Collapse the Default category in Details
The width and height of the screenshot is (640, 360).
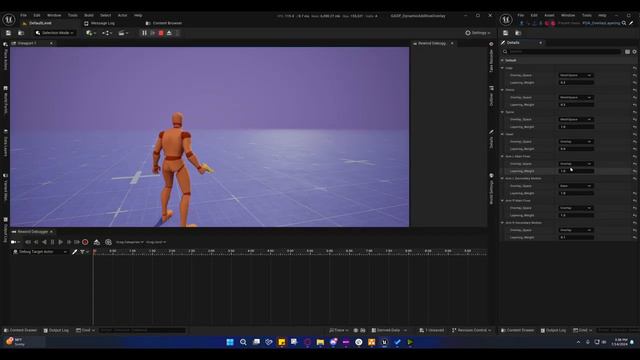(502, 60)
